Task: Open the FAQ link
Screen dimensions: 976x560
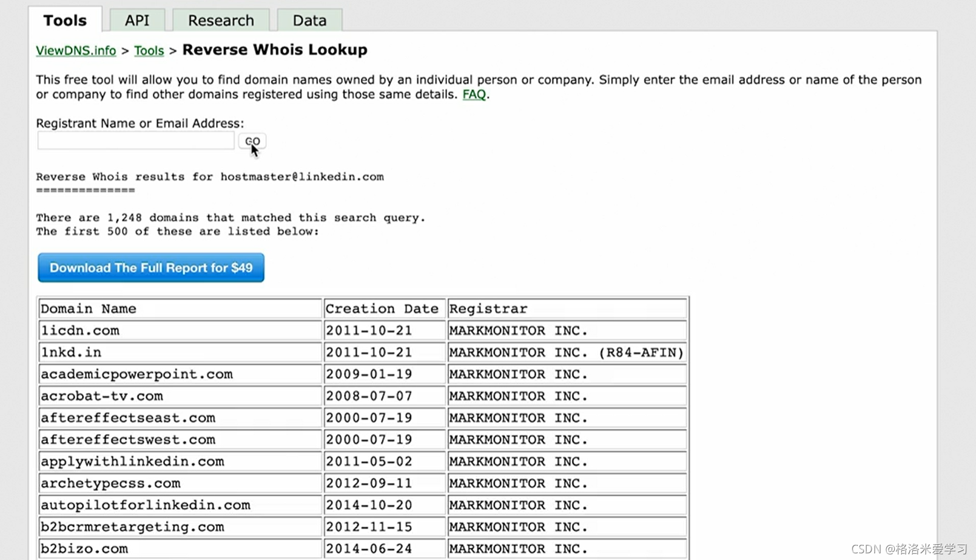Action: [474, 95]
